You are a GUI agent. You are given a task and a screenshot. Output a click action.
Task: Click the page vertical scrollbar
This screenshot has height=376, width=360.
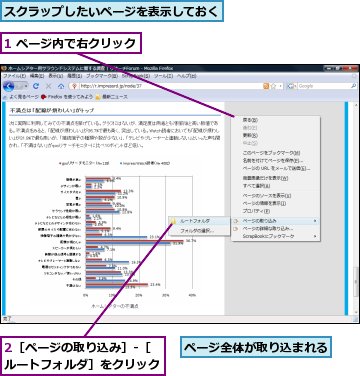point(356,208)
